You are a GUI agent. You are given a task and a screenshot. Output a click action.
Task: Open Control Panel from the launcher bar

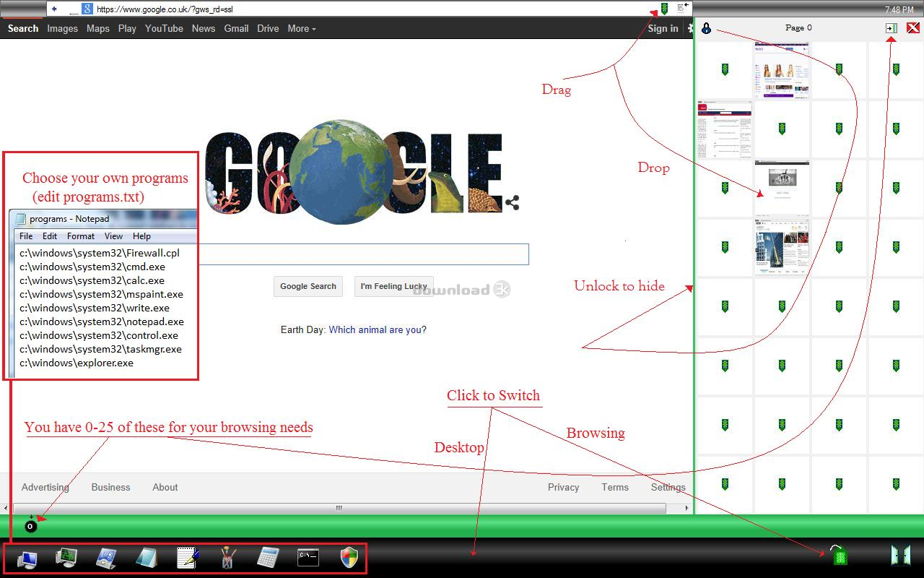[106, 558]
